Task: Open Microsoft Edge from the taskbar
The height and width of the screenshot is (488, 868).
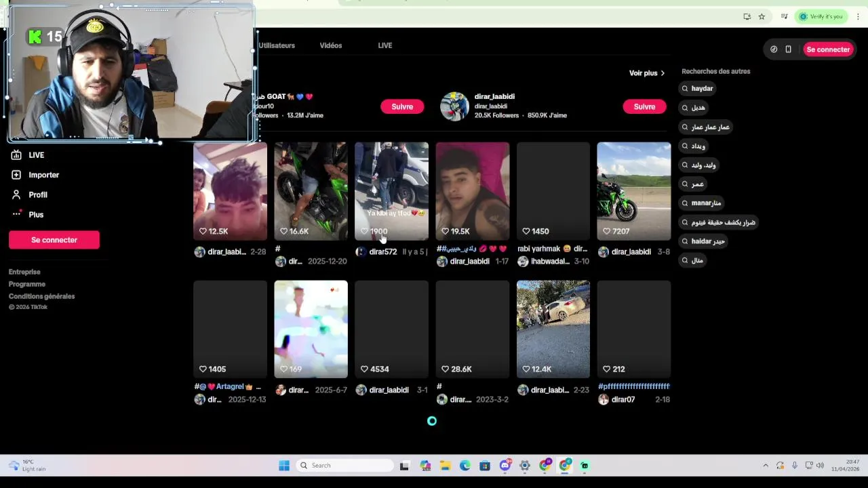Action: click(x=465, y=466)
